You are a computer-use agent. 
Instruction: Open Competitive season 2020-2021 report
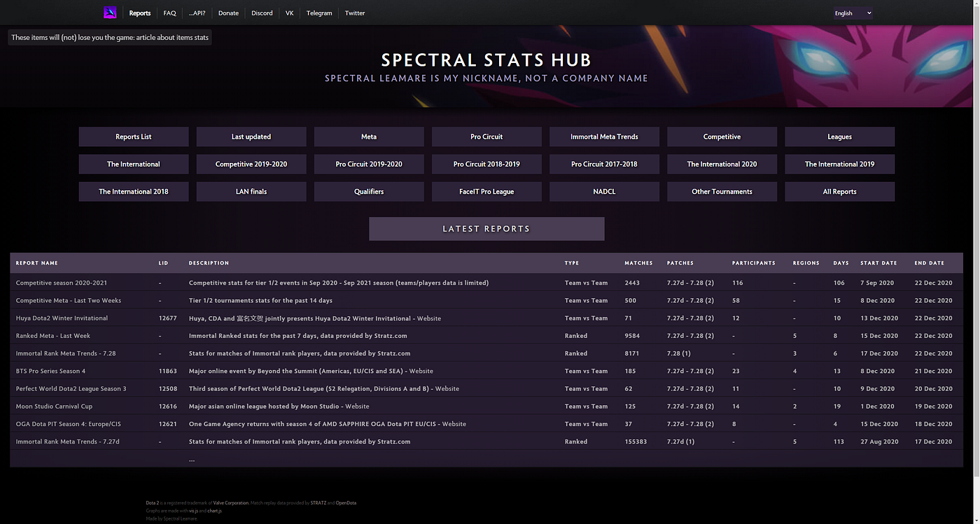pyautogui.click(x=62, y=283)
